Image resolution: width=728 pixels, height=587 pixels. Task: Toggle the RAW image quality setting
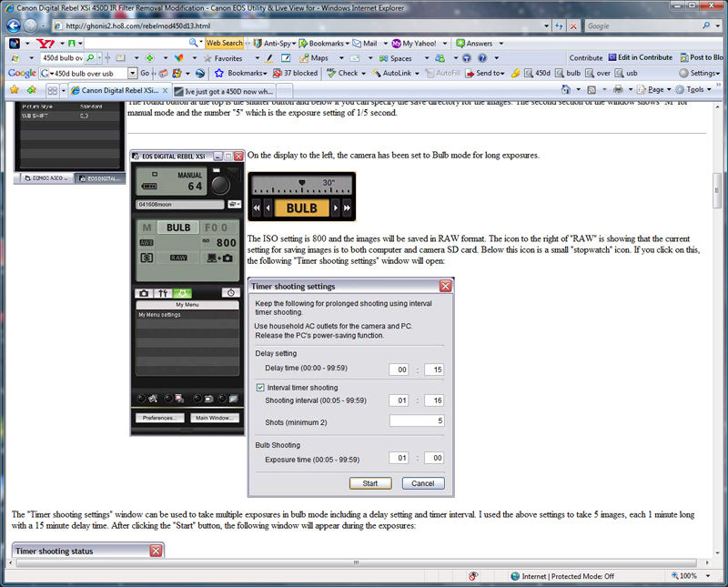point(178,258)
